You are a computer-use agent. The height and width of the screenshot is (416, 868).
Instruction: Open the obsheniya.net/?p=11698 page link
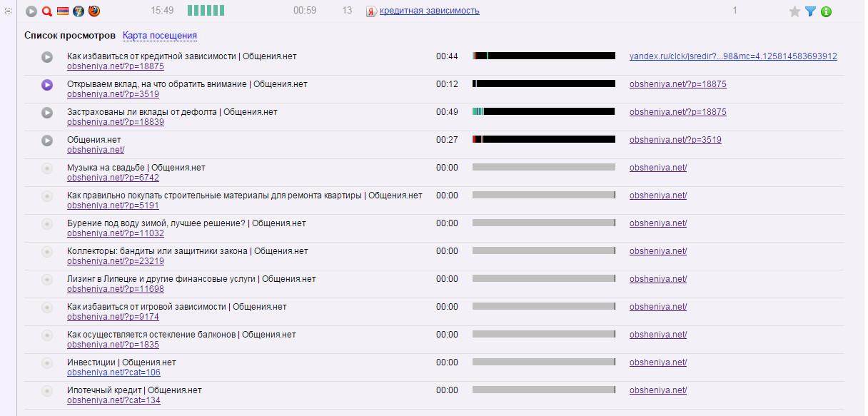point(116,288)
